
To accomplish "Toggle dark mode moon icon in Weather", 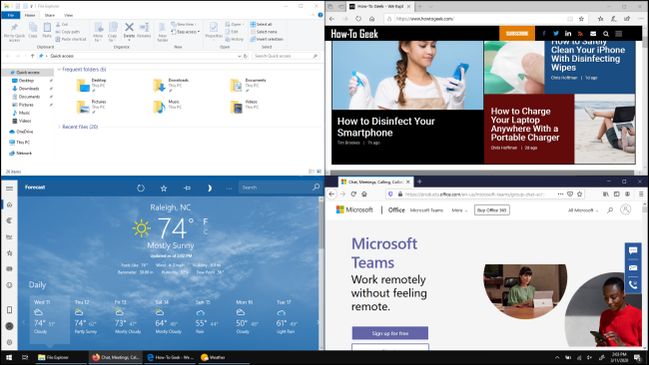I will point(209,188).
